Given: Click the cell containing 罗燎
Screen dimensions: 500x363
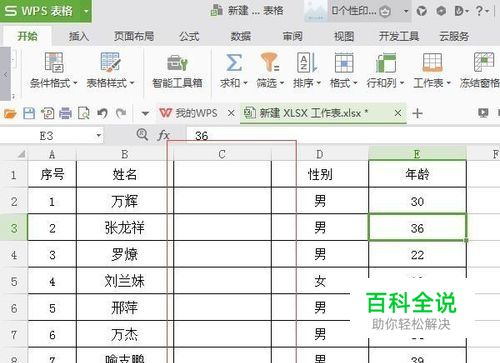Looking at the screenshot, I should pos(125,255).
